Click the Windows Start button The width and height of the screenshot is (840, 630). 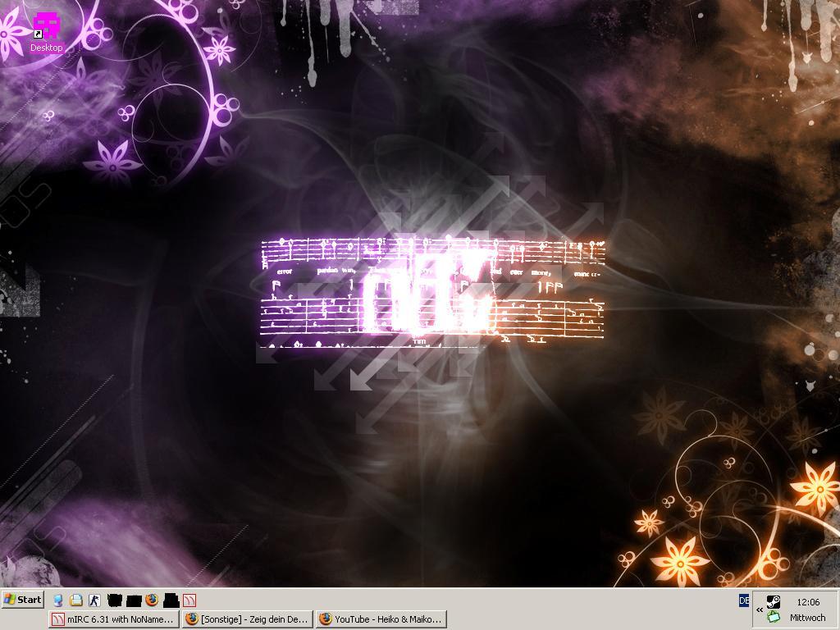[x=22, y=600]
